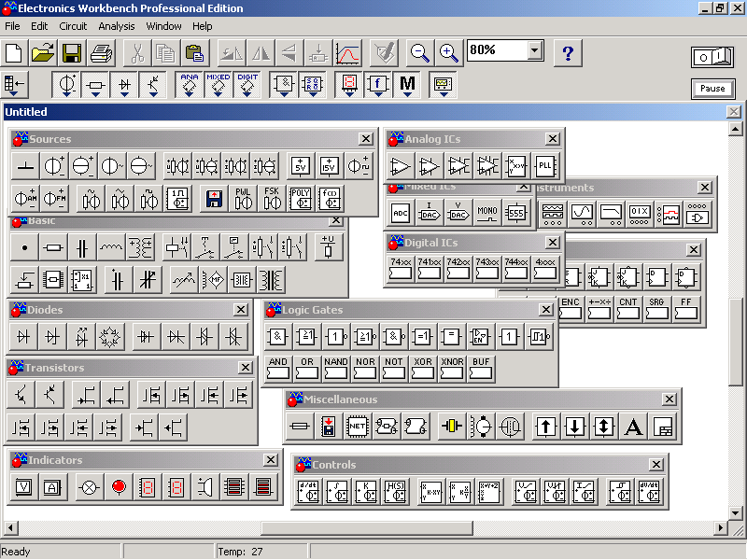The image size is (747, 560).
Task: Open the Sources parts bin dropdown
Action: pyautogui.click(x=65, y=85)
